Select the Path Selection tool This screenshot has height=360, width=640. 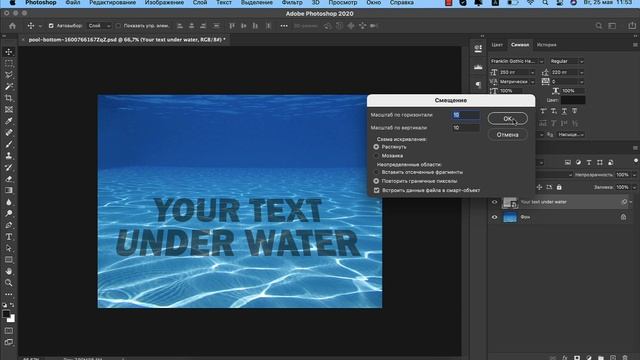[x=9, y=248]
